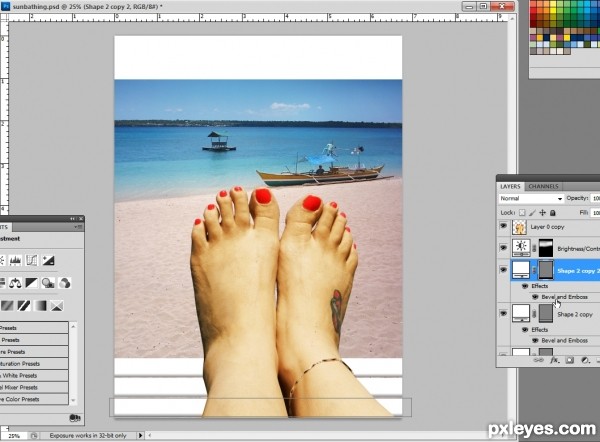Expand the White Presets row
Image resolution: width=600 pixels, height=442 pixels.
tap(34, 375)
